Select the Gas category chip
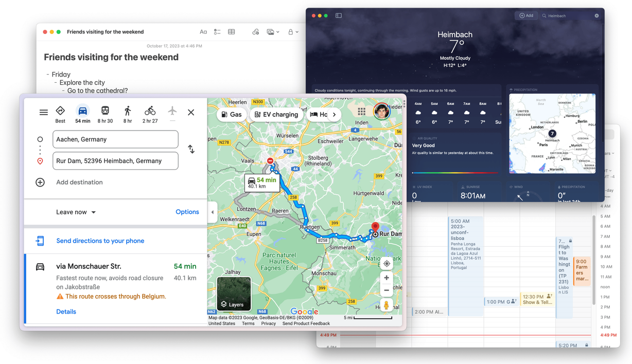Screen dimensions: 632x364 point(232,115)
